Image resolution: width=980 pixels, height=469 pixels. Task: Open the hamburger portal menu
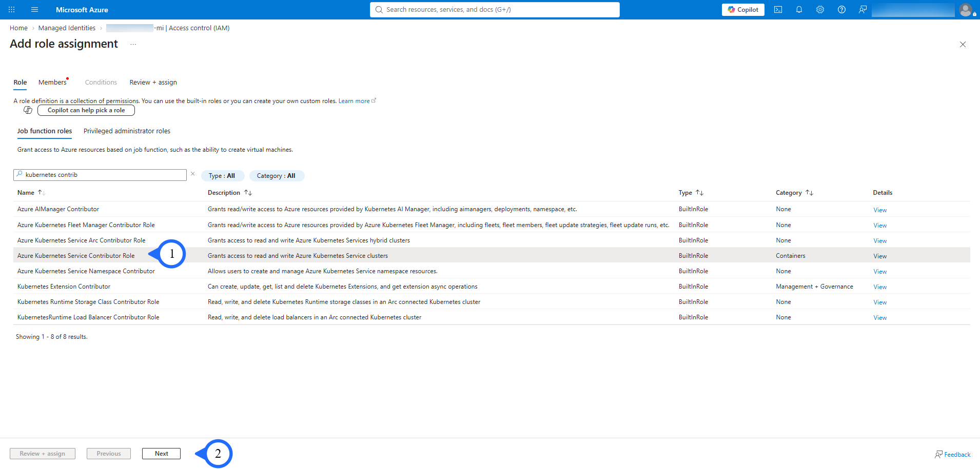coord(35,10)
